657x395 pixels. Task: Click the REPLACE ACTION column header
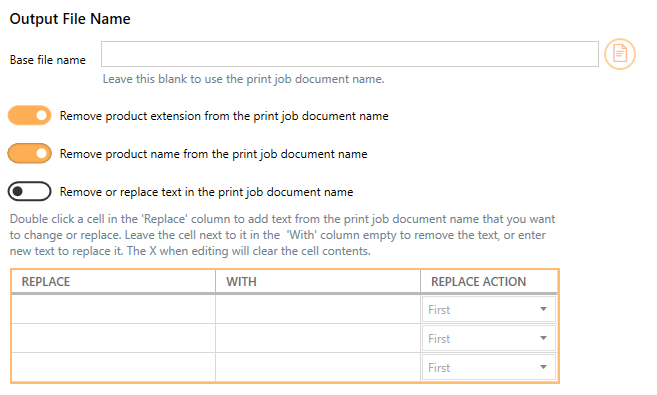tap(489, 281)
